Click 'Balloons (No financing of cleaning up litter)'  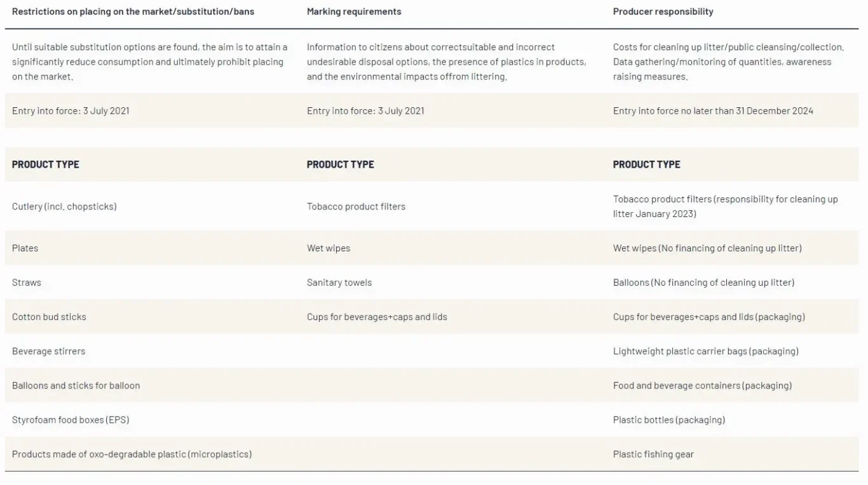(x=703, y=282)
